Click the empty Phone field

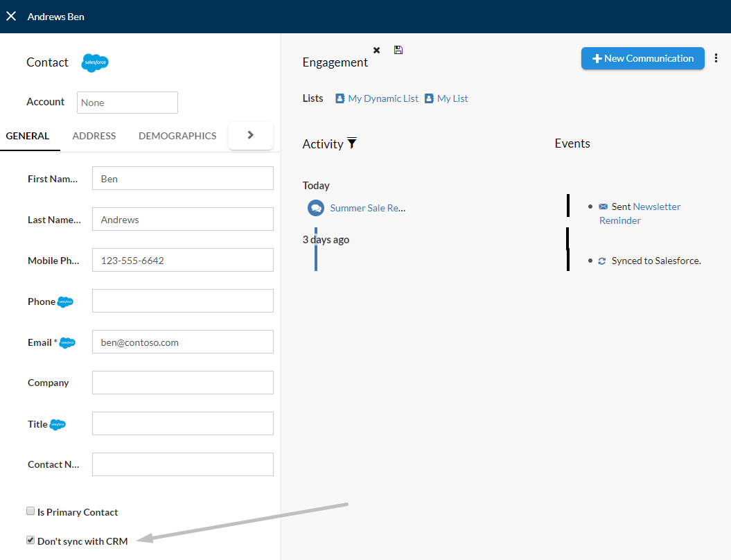click(183, 301)
